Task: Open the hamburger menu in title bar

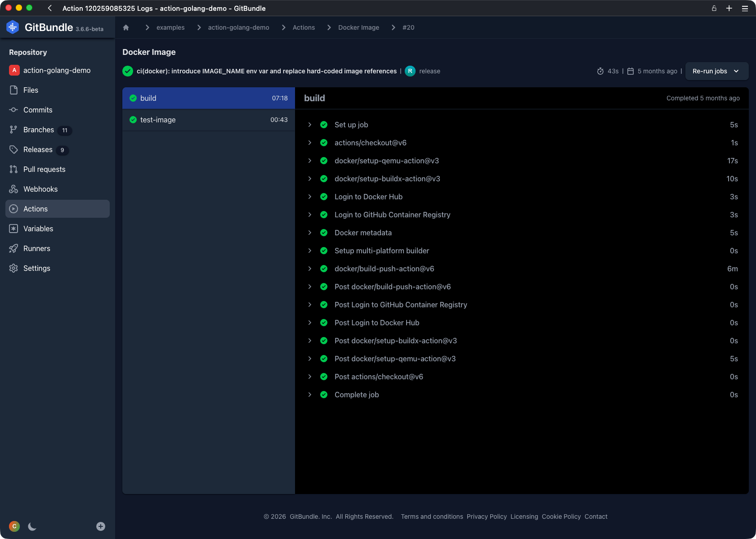Action: coord(745,8)
